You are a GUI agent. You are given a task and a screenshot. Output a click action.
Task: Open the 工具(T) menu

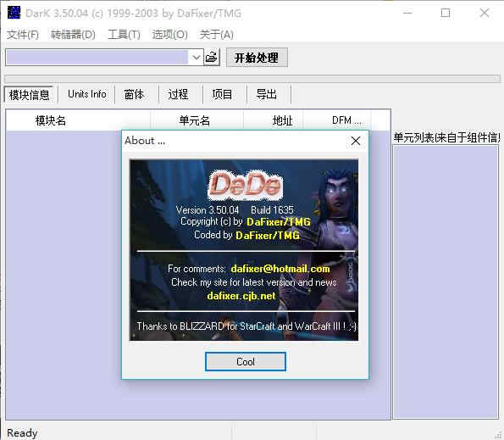[x=124, y=35]
